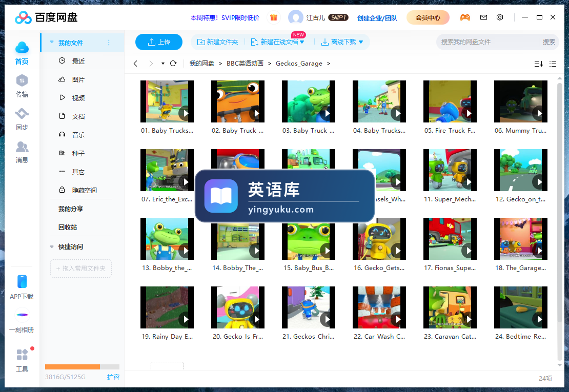
Task: Click the 扩容 expand storage link
Action: point(113,377)
